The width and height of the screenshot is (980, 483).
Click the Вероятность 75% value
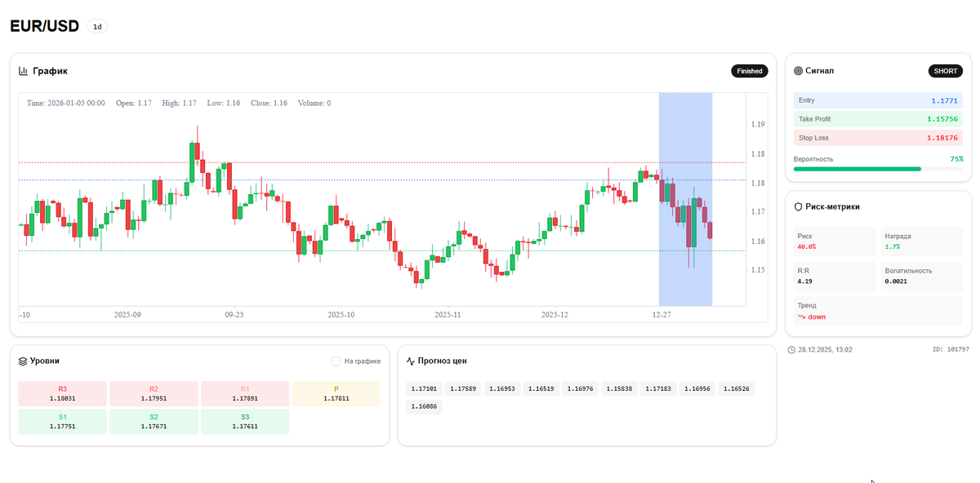956,159
